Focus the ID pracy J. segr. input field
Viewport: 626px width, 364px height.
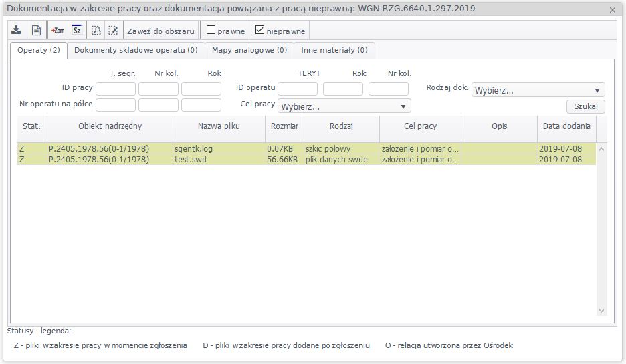coord(116,89)
